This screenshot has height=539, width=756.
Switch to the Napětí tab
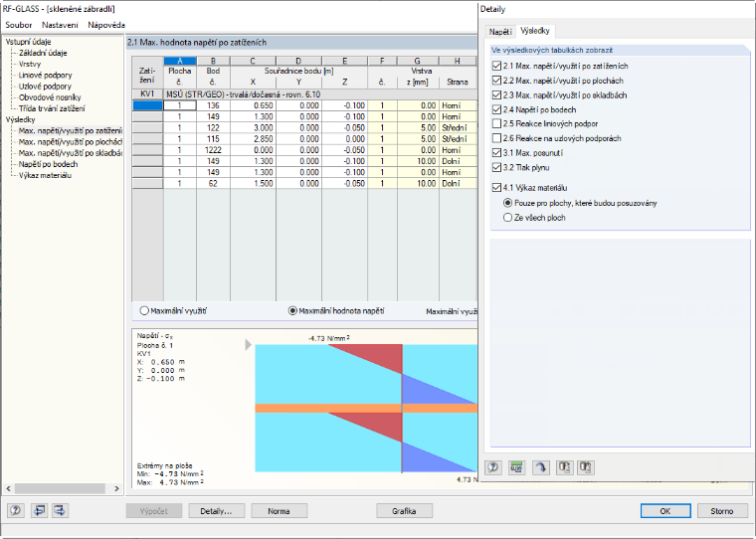pyautogui.click(x=500, y=32)
